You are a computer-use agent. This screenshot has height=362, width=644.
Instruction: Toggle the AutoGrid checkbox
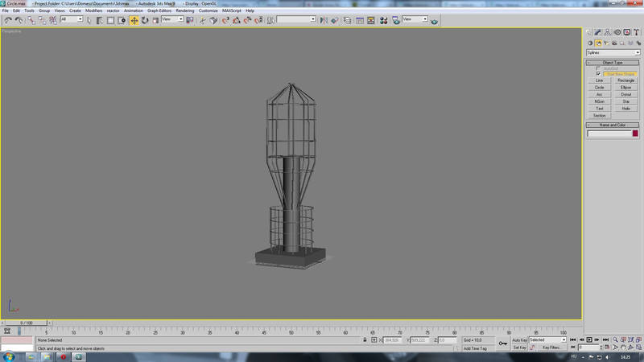[x=598, y=68]
